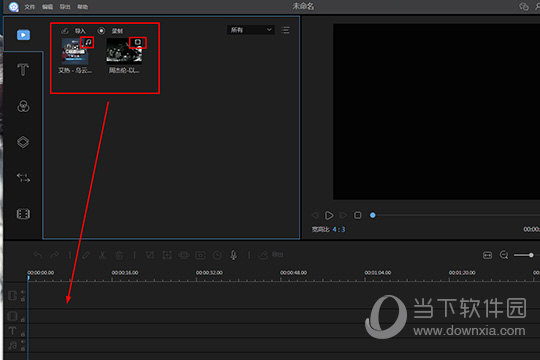This screenshot has width=540, height=360.
Task: Select the audio track header icon
Action: 12,346
